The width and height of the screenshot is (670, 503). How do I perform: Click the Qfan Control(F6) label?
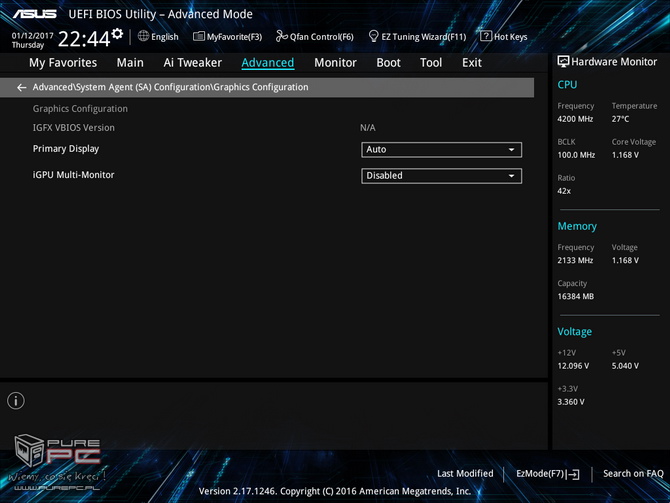322,37
